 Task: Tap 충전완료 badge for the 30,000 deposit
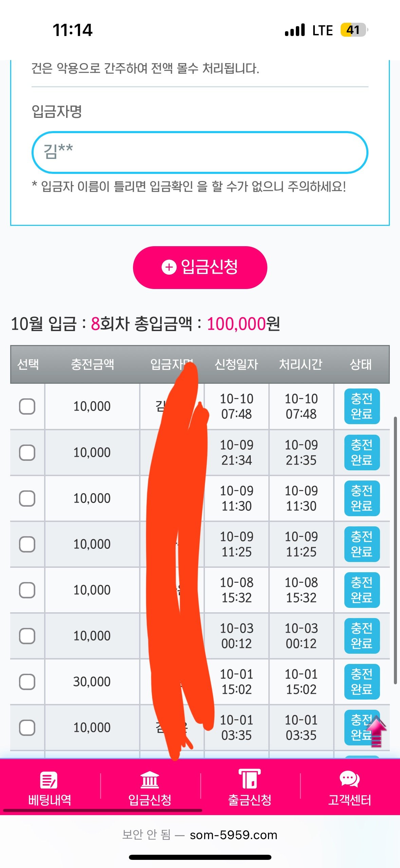point(362,682)
